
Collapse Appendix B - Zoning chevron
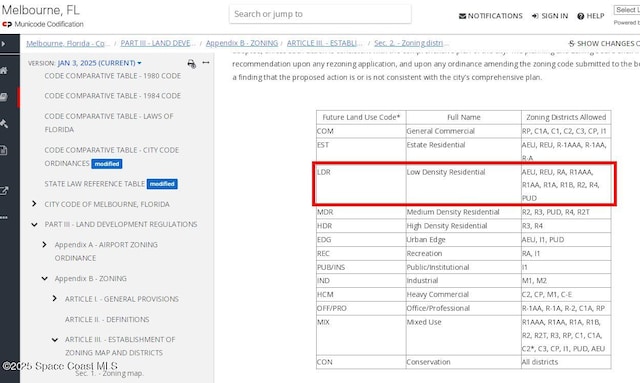44,278
